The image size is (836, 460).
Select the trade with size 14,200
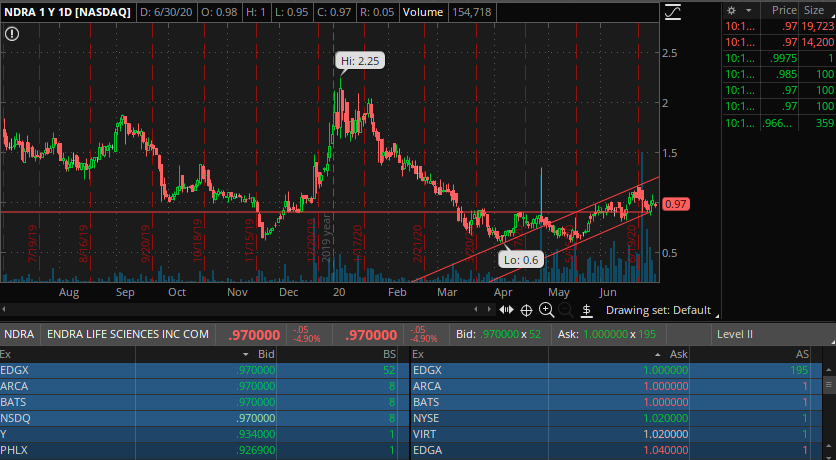[x=779, y=42]
